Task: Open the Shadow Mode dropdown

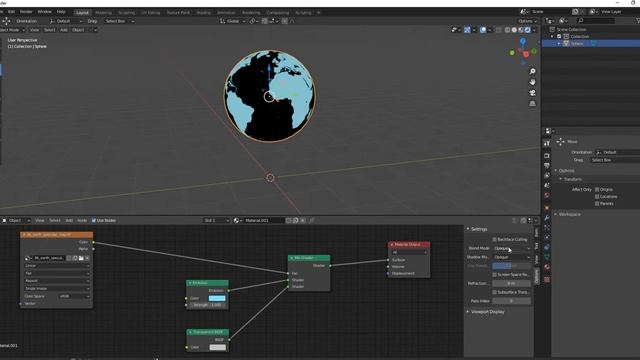Action: tap(511, 257)
